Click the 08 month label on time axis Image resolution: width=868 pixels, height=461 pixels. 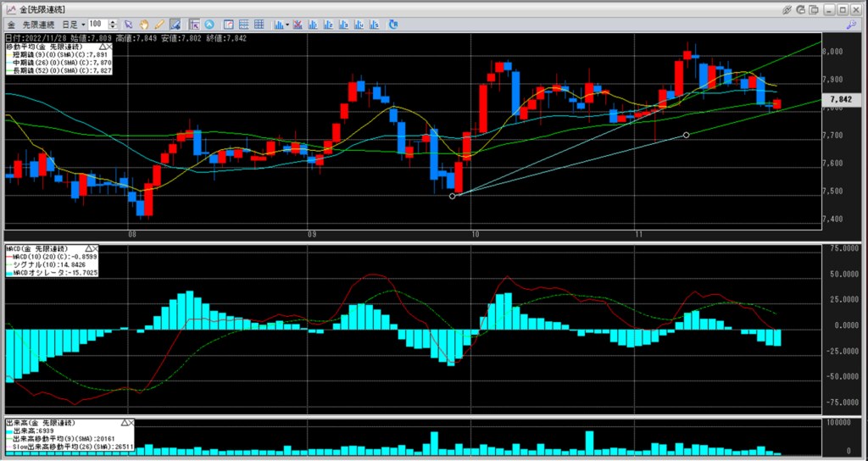pyautogui.click(x=132, y=235)
